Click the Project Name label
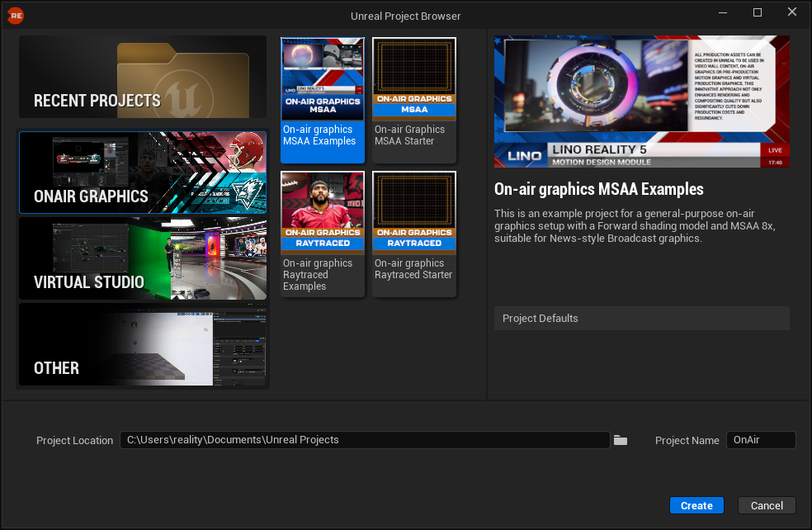Viewport: 812px width, 530px height. coord(687,440)
